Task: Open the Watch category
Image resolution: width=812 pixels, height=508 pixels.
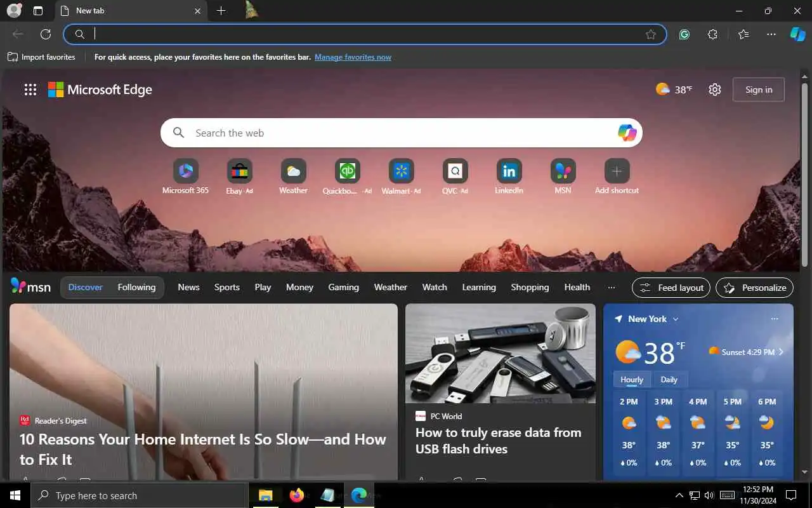Action: 435,287
